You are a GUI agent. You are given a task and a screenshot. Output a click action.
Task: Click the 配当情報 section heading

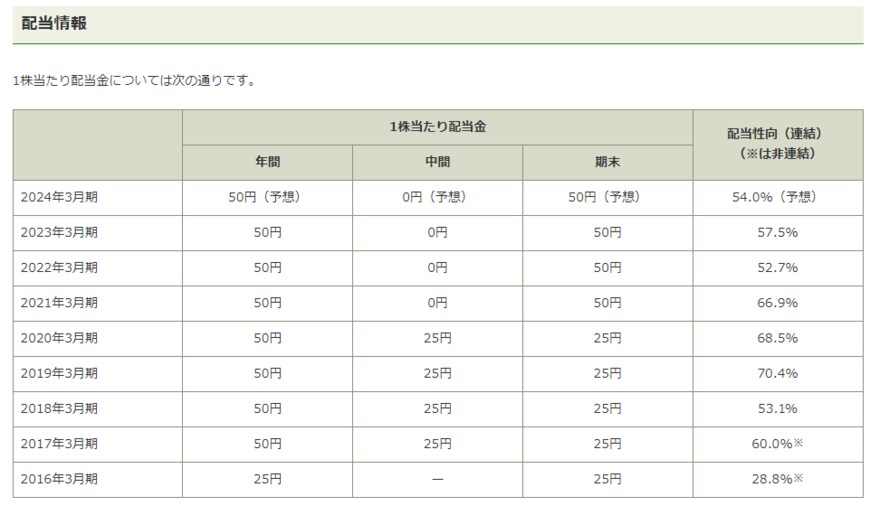pos(54,23)
